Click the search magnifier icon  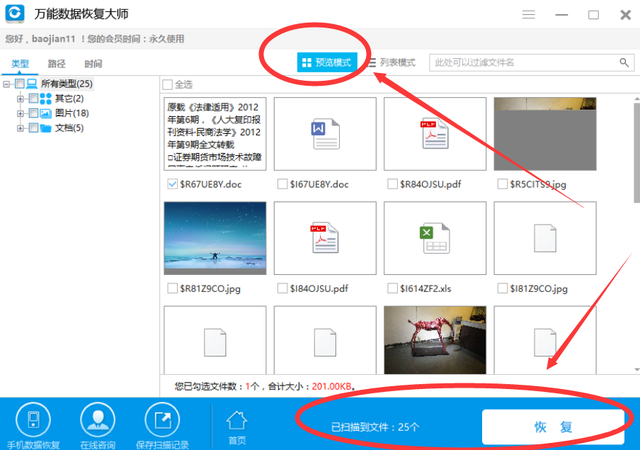pyautogui.click(x=624, y=62)
